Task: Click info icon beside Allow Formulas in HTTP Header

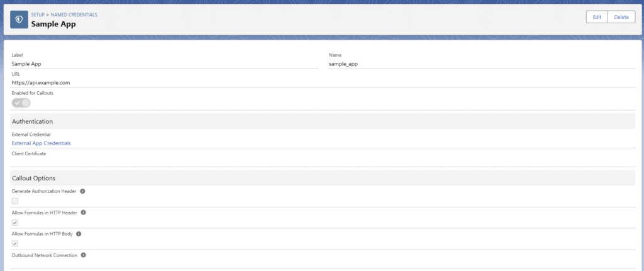Action: 84,213
